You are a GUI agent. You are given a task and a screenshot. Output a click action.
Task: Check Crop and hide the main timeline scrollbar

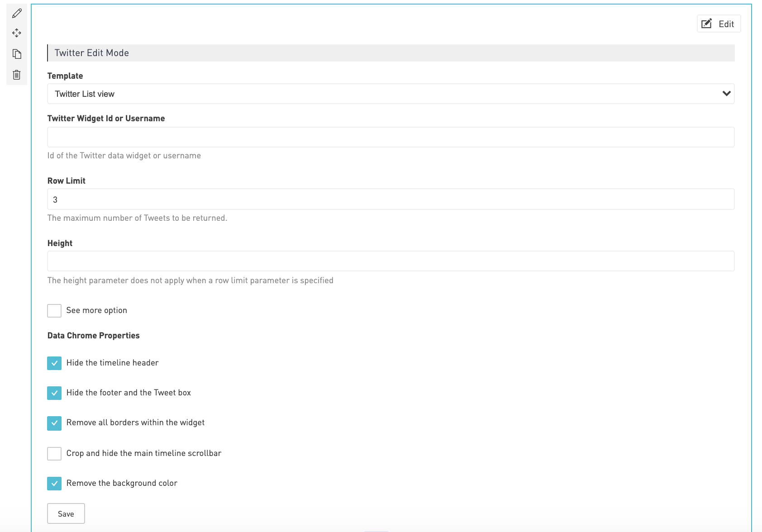pyautogui.click(x=54, y=454)
